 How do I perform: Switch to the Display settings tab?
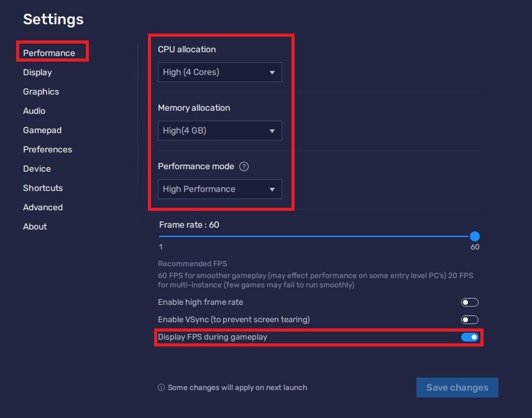(37, 72)
